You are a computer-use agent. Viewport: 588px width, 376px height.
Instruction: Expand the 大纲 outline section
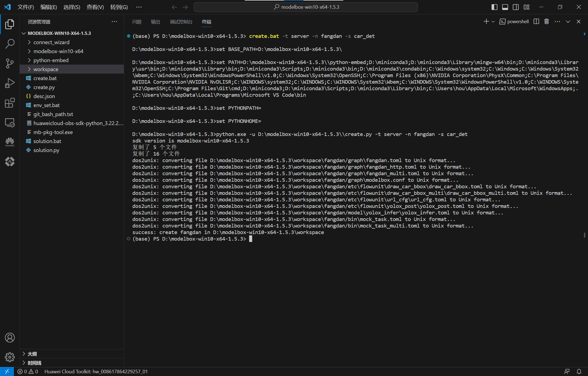(32, 354)
